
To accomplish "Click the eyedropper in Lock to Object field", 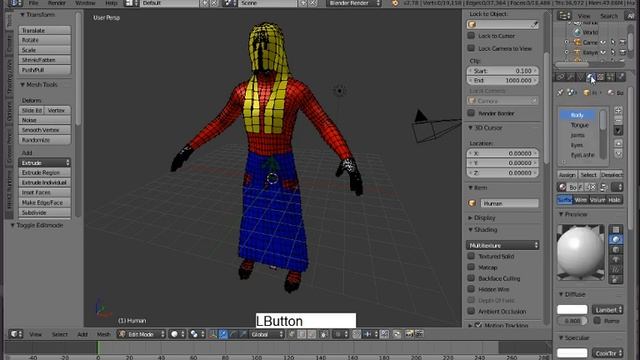I will click(x=534, y=24).
